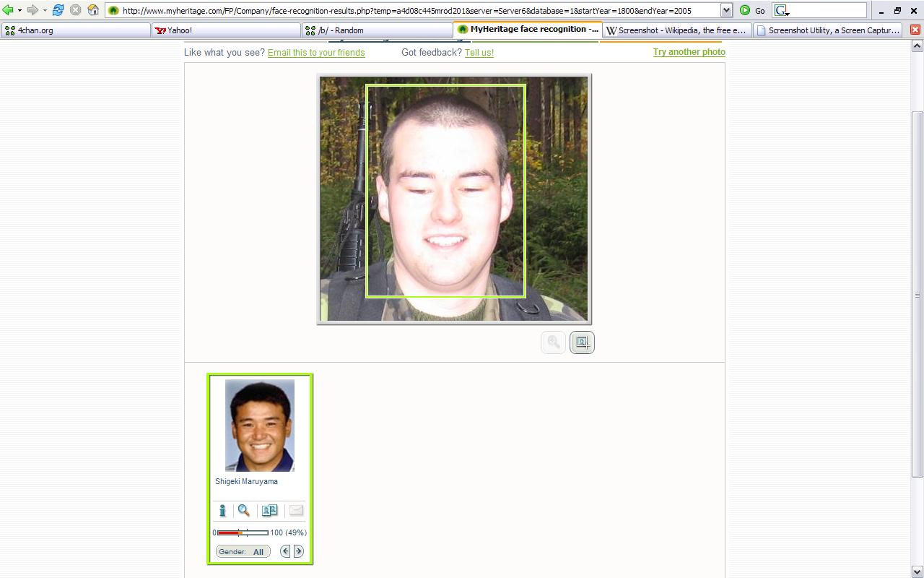Screen dimensions: 924x578
Task: Click the Shigeki Maruyama name text
Action: tap(246, 481)
